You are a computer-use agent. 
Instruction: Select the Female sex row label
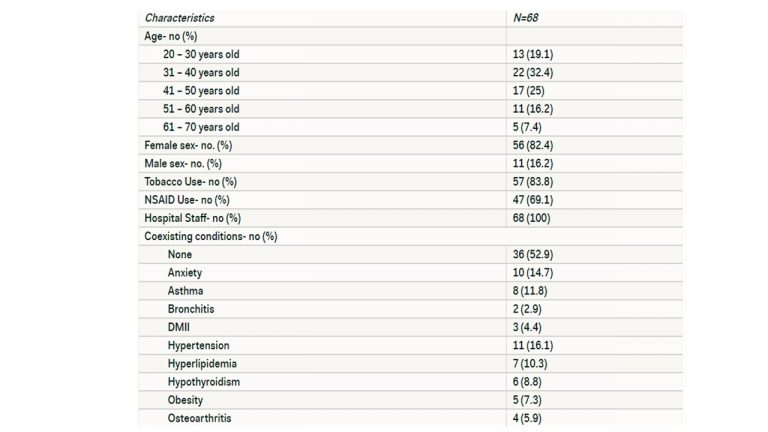pyautogui.click(x=188, y=145)
